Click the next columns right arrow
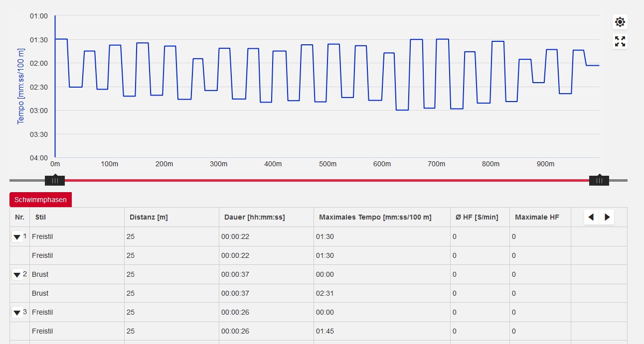The image size is (644, 344). point(607,217)
